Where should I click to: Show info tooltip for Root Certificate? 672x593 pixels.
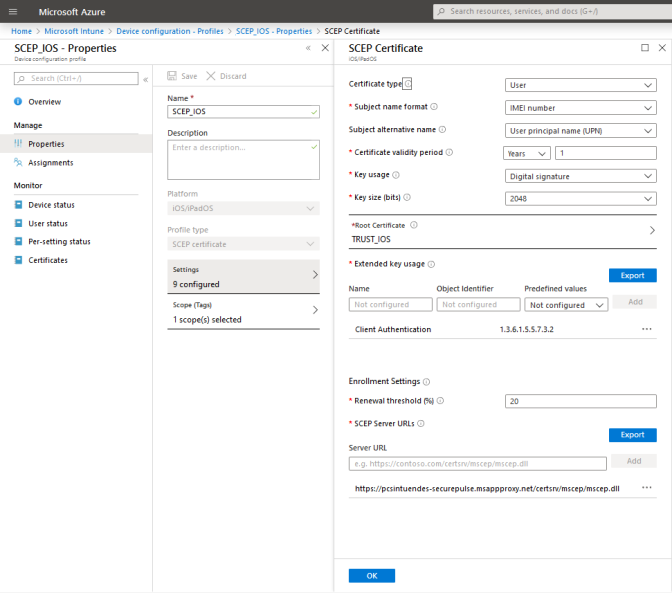pyautogui.click(x=414, y=225)
